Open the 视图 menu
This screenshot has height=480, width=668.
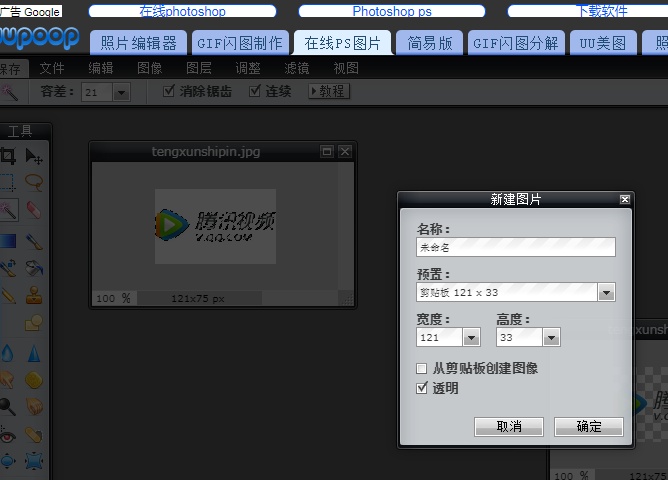pyautogui.click(x=346, y=68)
